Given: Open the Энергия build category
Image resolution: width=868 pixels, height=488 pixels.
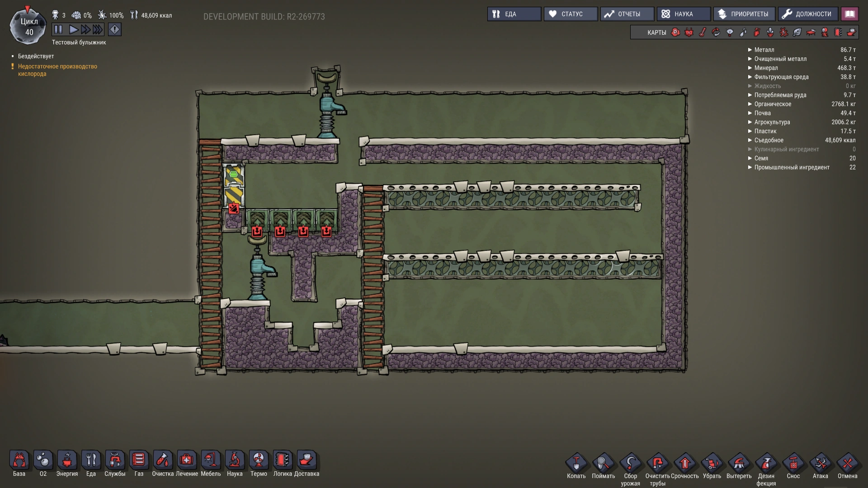Looking at the screenshot, I should pos(67,460).
